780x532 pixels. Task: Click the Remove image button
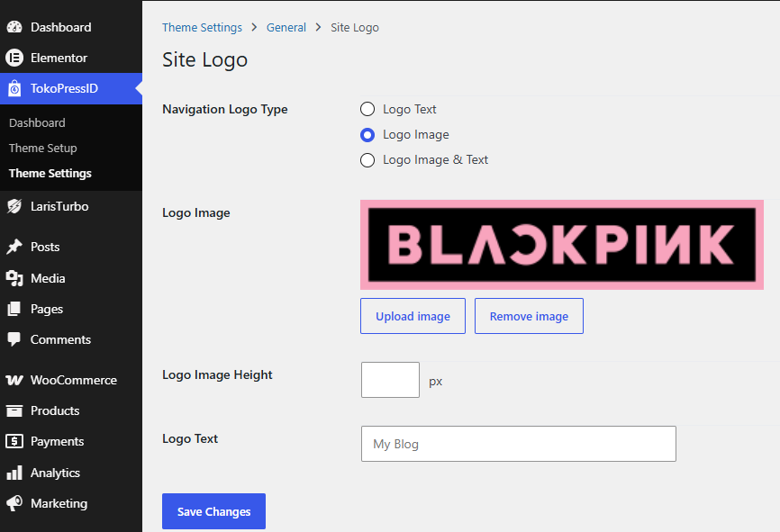click(529, 316)
